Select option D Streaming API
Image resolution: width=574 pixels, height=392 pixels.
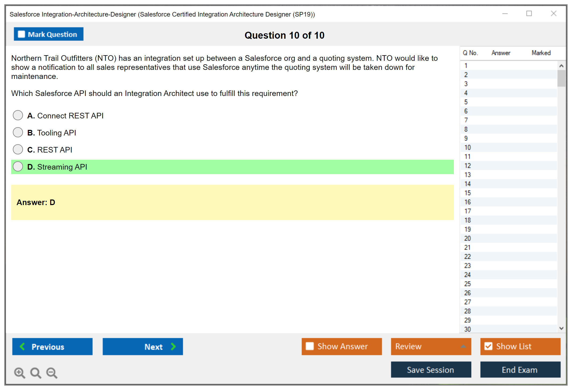click(18, 167)
